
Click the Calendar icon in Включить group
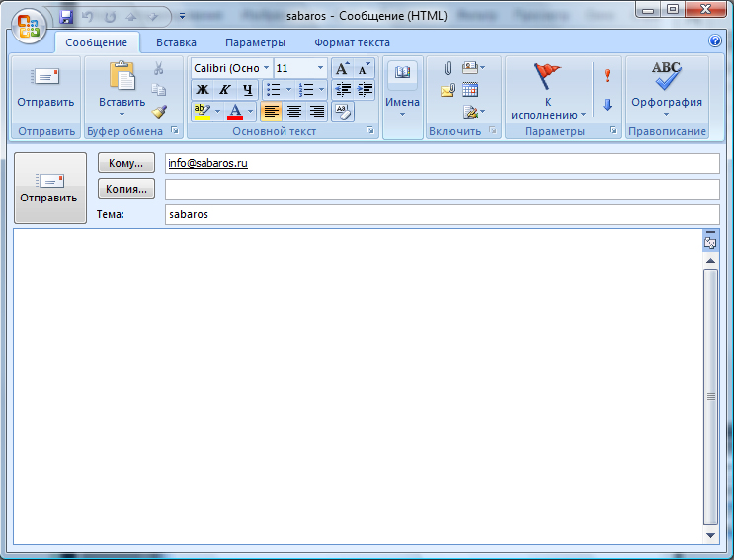coord(470,89)
